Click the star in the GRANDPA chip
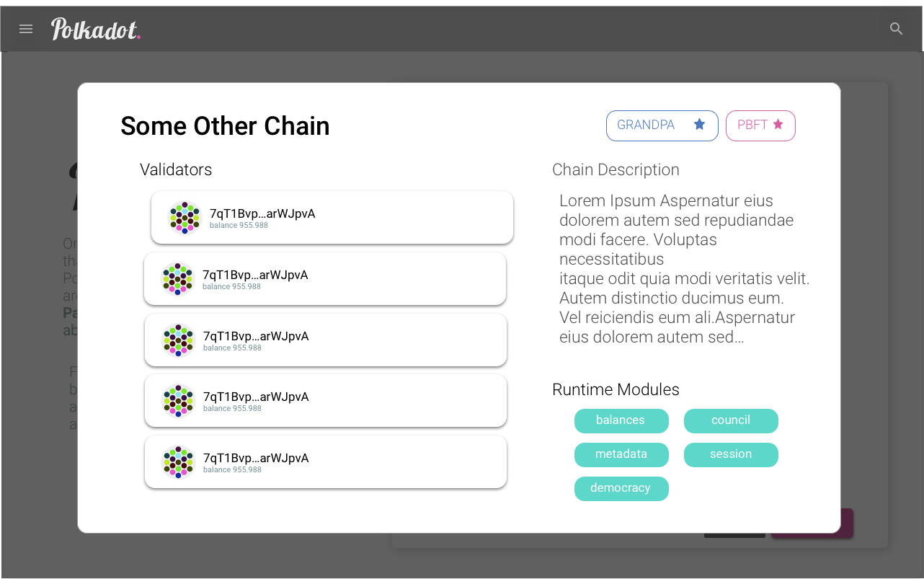Viewport: 924px width, 579px height. 699,125
